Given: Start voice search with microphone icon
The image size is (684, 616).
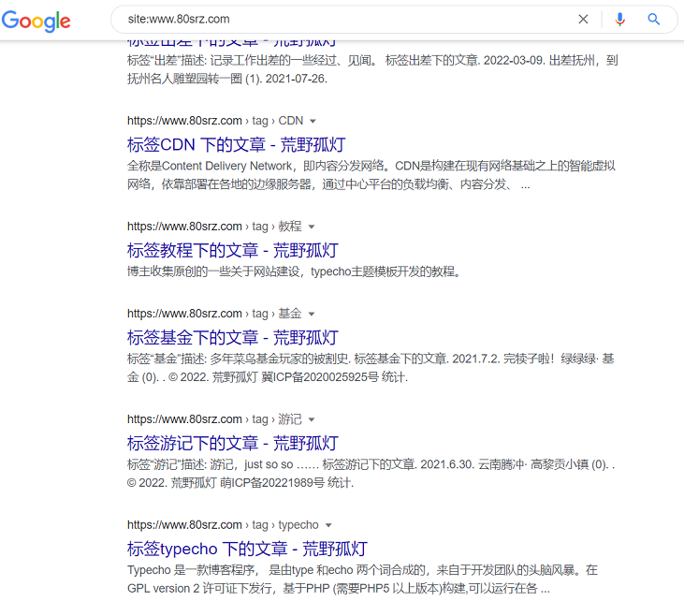Looking at the screenshot, I should [619, 20].
